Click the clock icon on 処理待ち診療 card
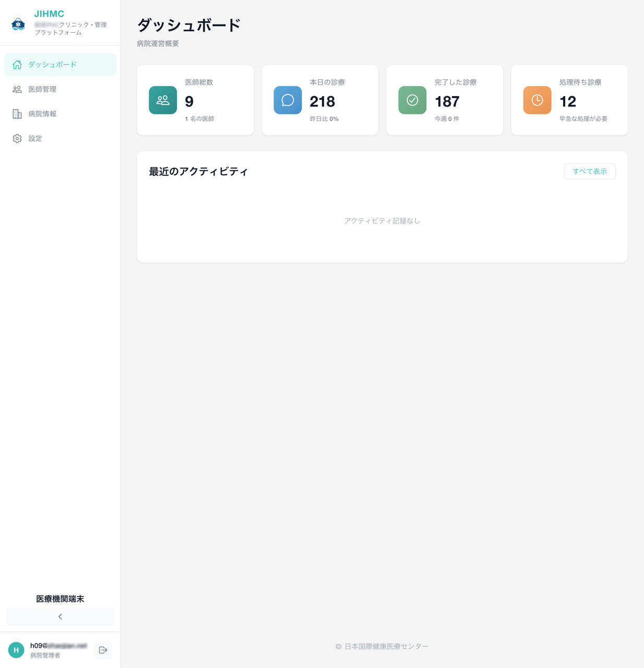The width and height of the screenshot is (644, 668). pyautogui.click(x=537, y=100)
